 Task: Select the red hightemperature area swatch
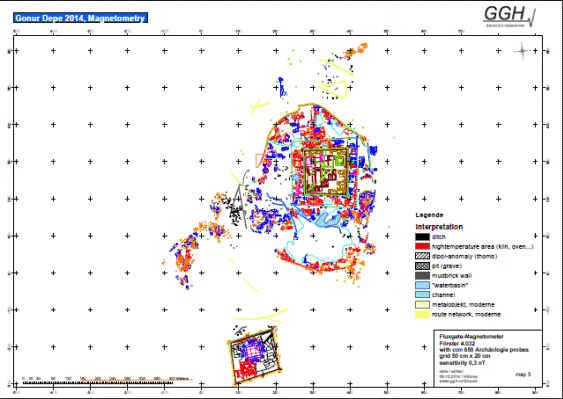coord(422,247)
